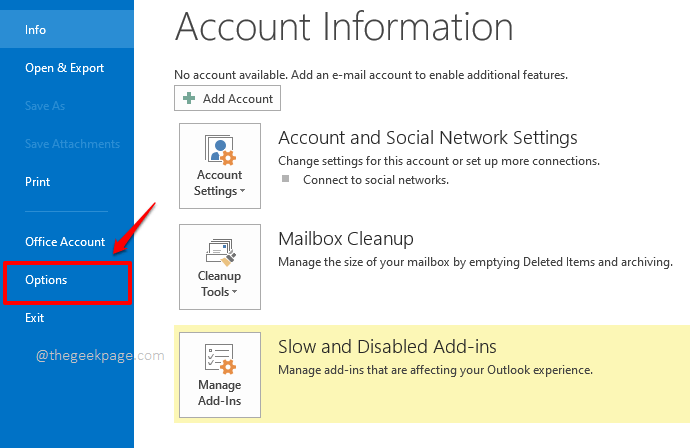690x448 pixels.
Task: Click the square bullet before Connect to social networks
Action: tap(285, 179)
